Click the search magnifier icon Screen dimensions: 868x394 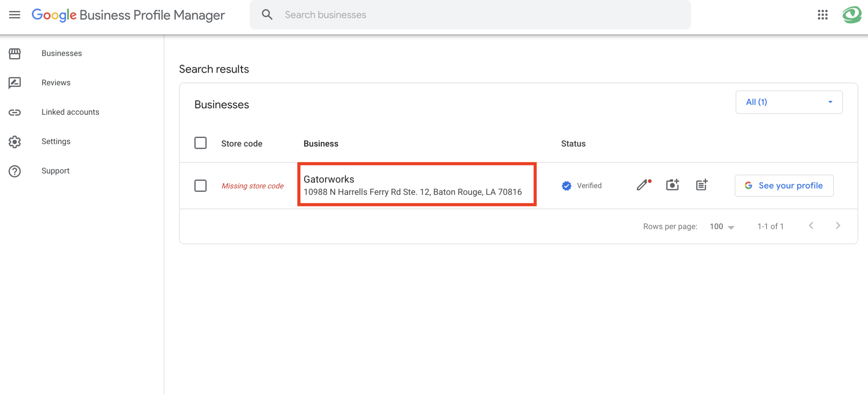tap(267, 15)
